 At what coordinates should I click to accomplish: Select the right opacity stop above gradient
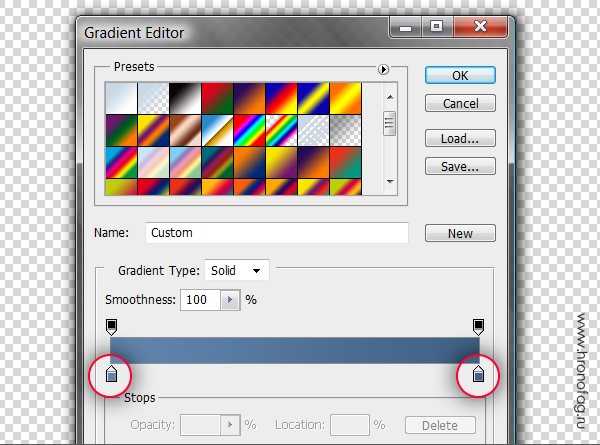coord(478,327)
